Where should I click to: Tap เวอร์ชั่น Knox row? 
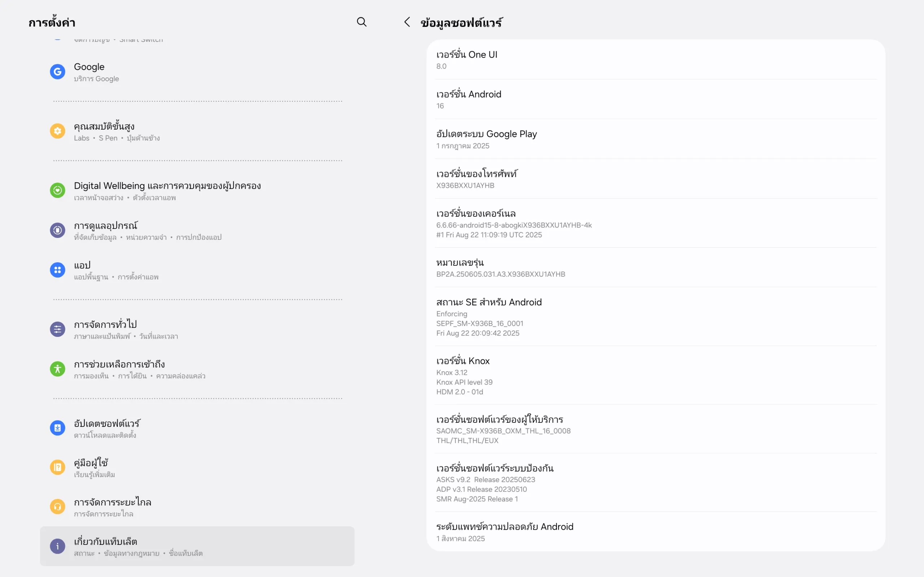tap(656, 375)
